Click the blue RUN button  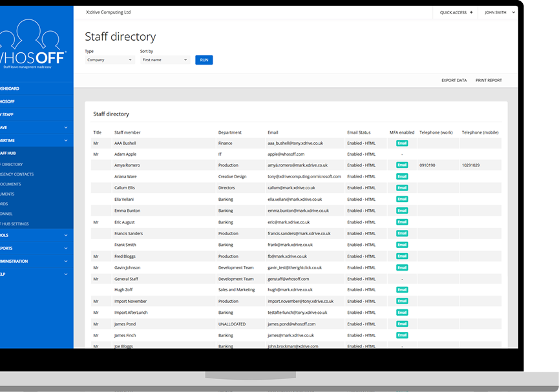click(x=204, y=60)
